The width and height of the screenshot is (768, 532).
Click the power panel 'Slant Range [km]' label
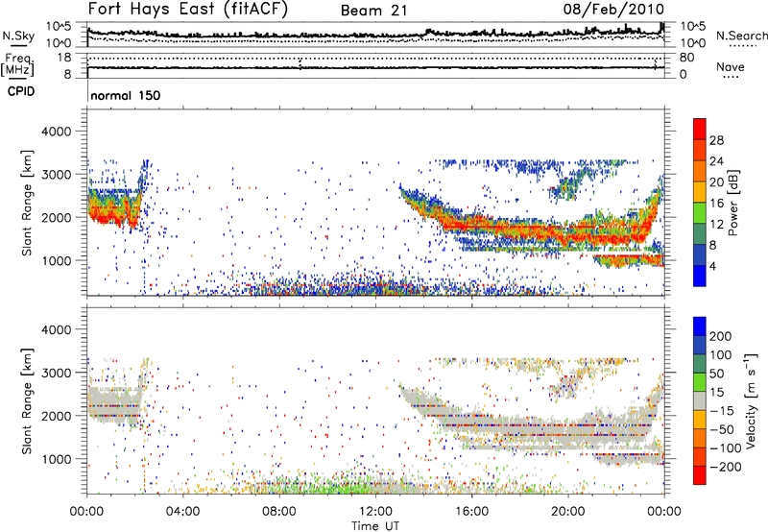(27, 203)
